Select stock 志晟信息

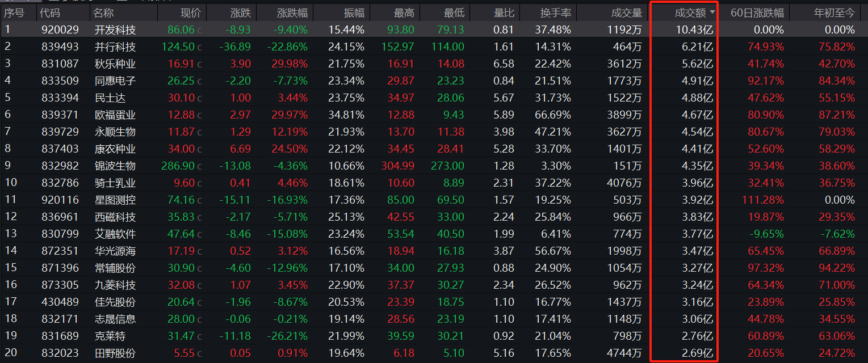click(115, 319)
